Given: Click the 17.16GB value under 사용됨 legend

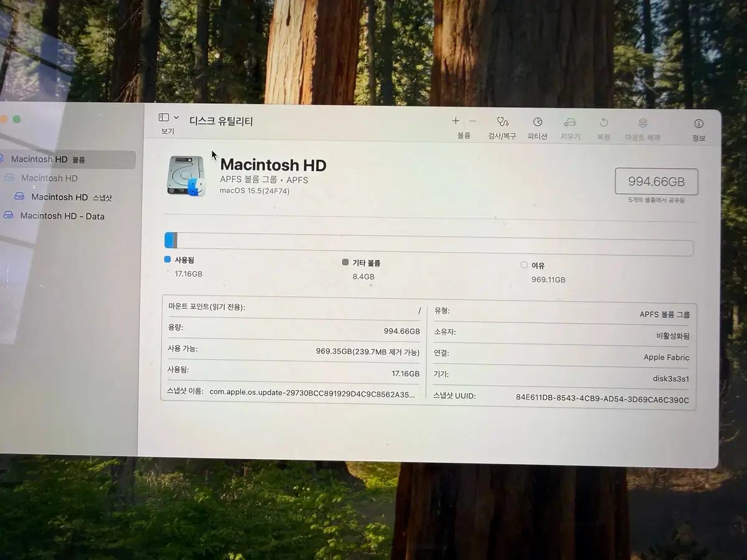Looking at the screenshot, I should coord(188,274).
